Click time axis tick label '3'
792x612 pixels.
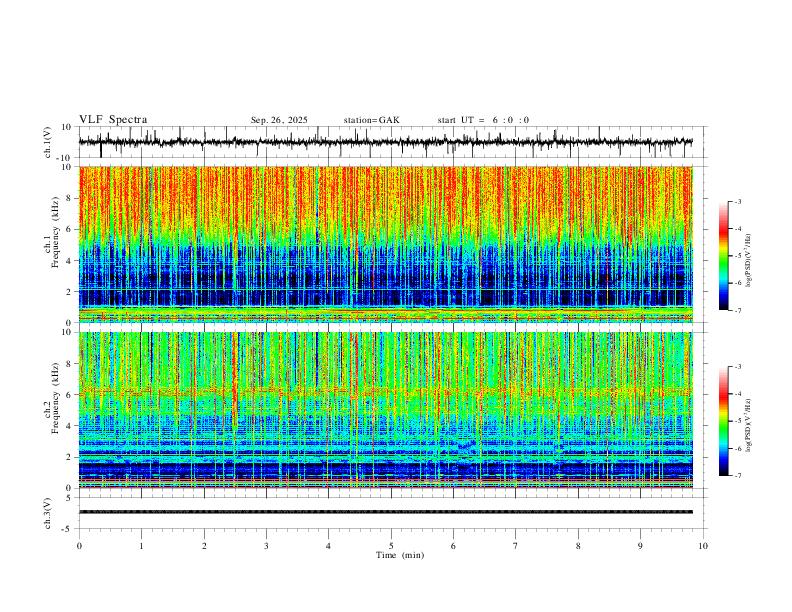[266, 546]
